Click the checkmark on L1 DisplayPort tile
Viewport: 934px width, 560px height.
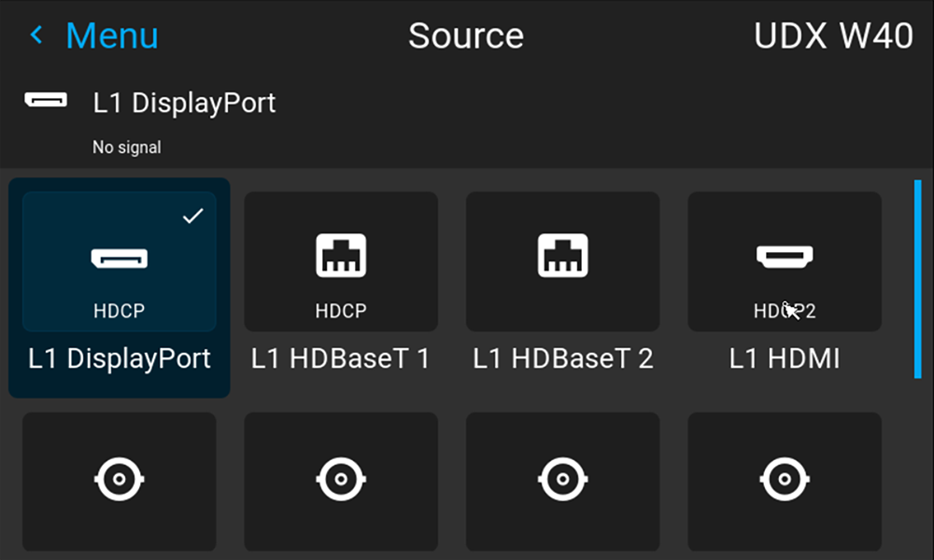click(193, 216)
